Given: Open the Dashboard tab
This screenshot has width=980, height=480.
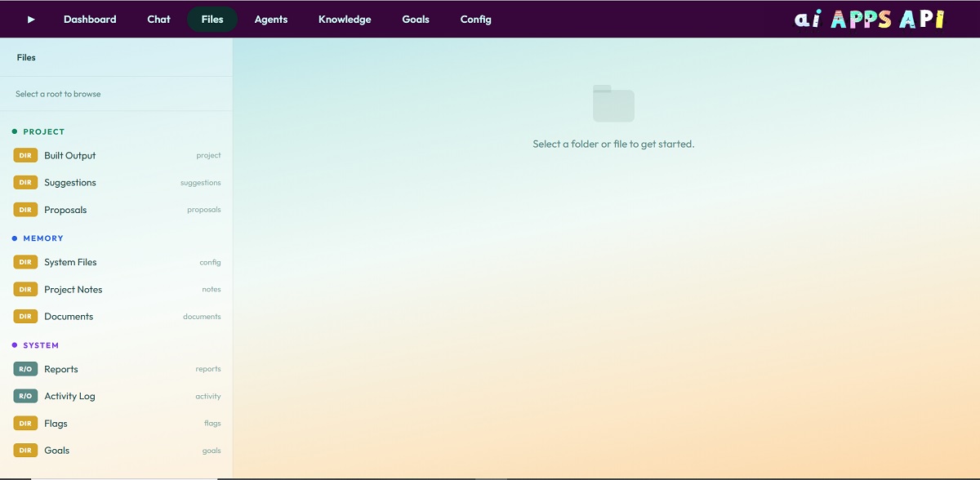Looking at the screenshot, I should point(90,20).
